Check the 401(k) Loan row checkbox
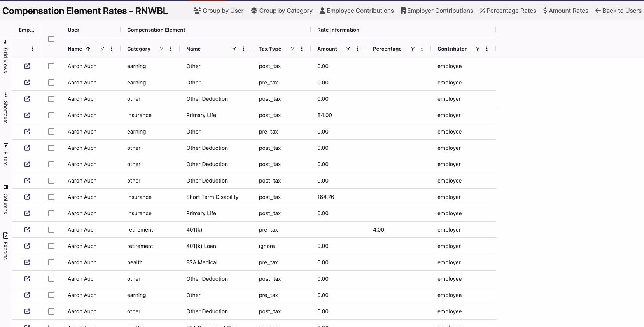 point(51,246)
